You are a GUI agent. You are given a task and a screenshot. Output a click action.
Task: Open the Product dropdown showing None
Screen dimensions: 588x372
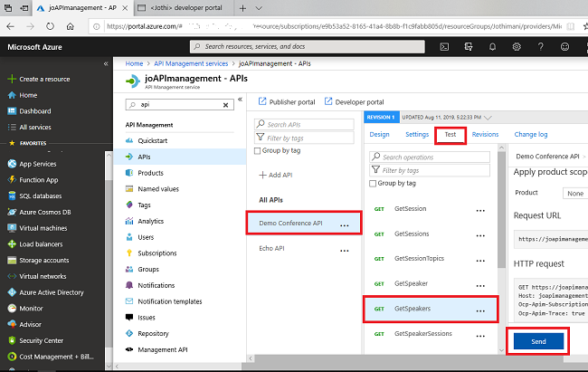575,194
